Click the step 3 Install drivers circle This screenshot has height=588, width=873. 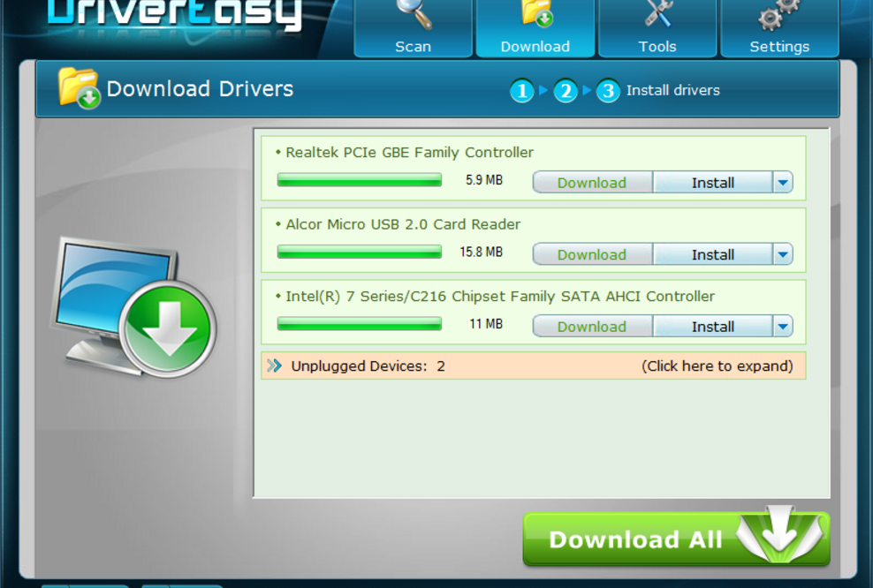(x=608, y=91)
